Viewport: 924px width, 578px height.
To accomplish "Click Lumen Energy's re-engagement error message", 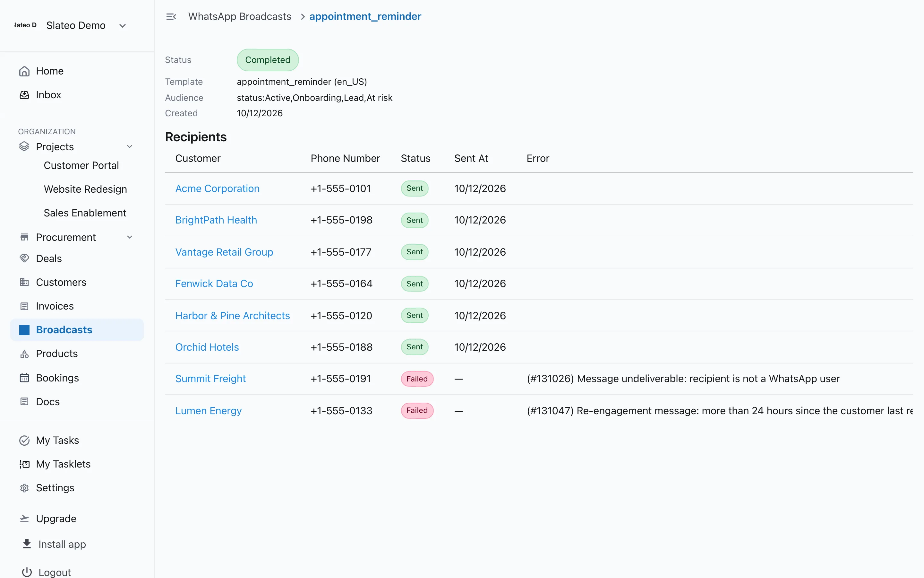I will [x=720, y=411].
